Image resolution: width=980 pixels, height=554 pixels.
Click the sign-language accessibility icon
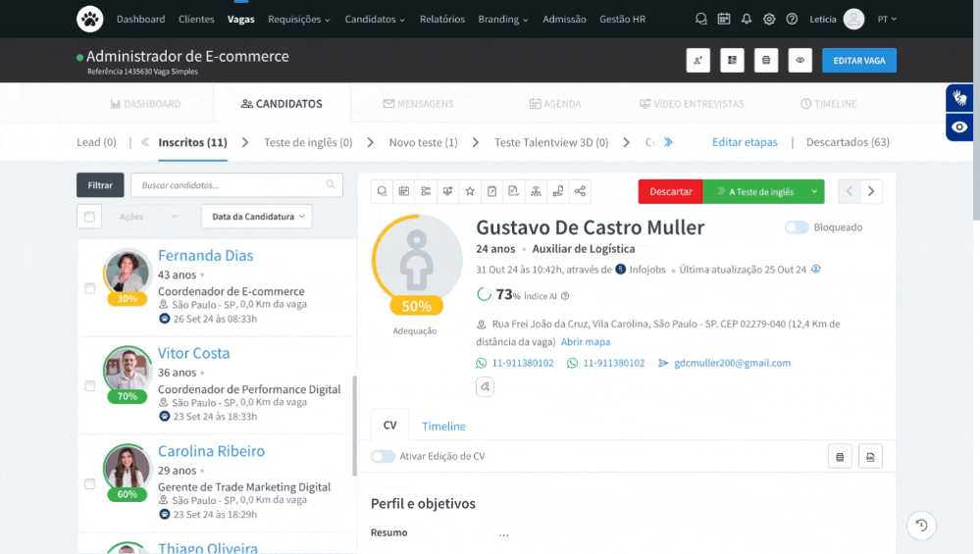pyautogui.click(x=959, y=98)
